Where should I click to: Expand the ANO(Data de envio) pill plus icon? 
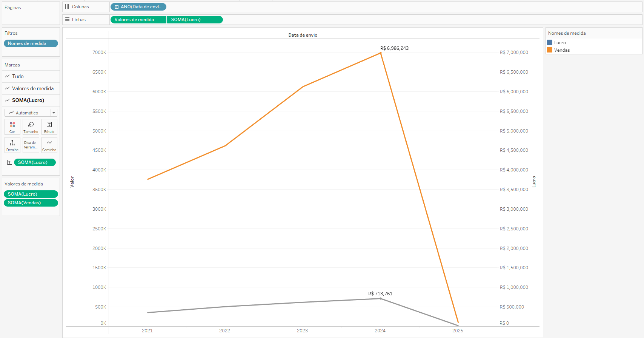117,7
